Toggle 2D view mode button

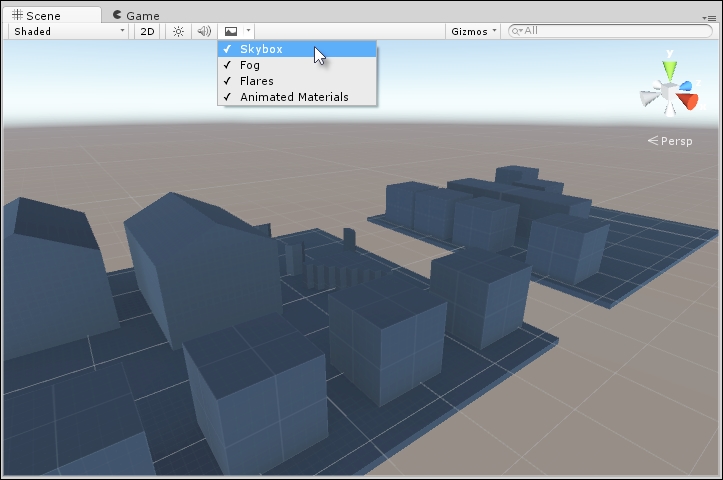(148, 31)
